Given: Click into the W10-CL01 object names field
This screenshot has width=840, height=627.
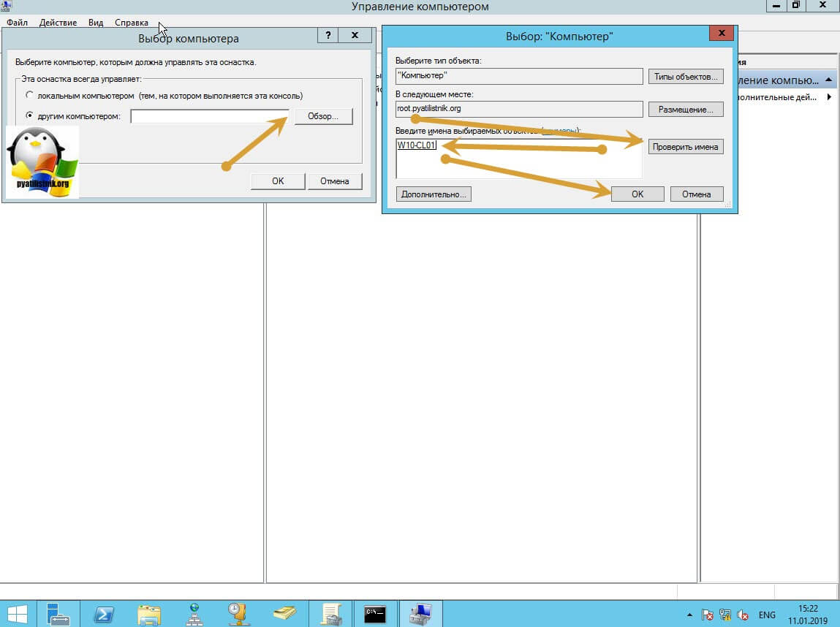Looking at the screenshot, I should click(518, 158).
